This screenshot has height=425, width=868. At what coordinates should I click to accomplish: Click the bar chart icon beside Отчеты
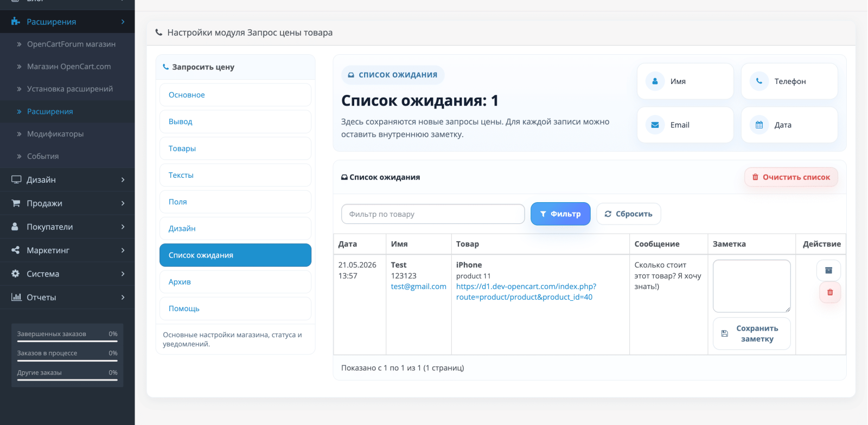16,297
